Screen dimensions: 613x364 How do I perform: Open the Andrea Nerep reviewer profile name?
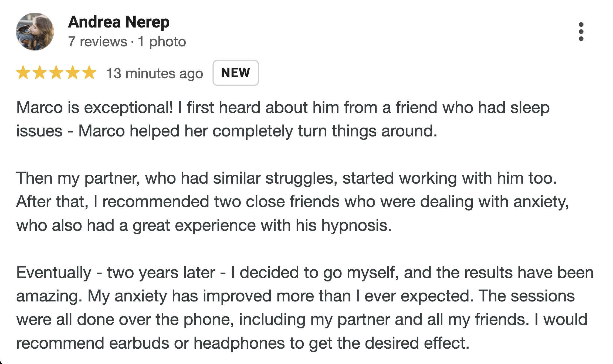(119, 22)
